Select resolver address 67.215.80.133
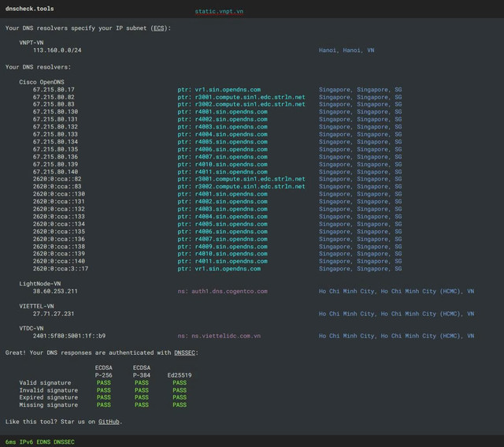The image size is (504, 447). [x=55, y=134]
